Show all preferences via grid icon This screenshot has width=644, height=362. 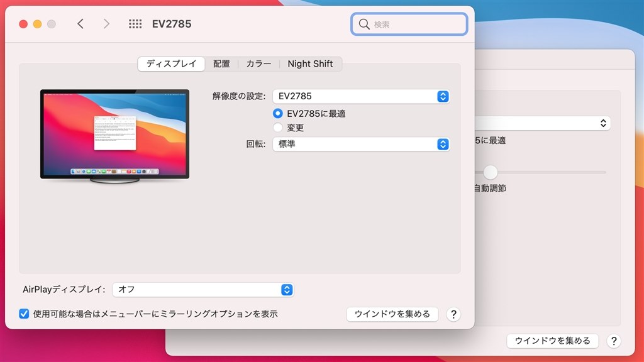pos(135,24)
